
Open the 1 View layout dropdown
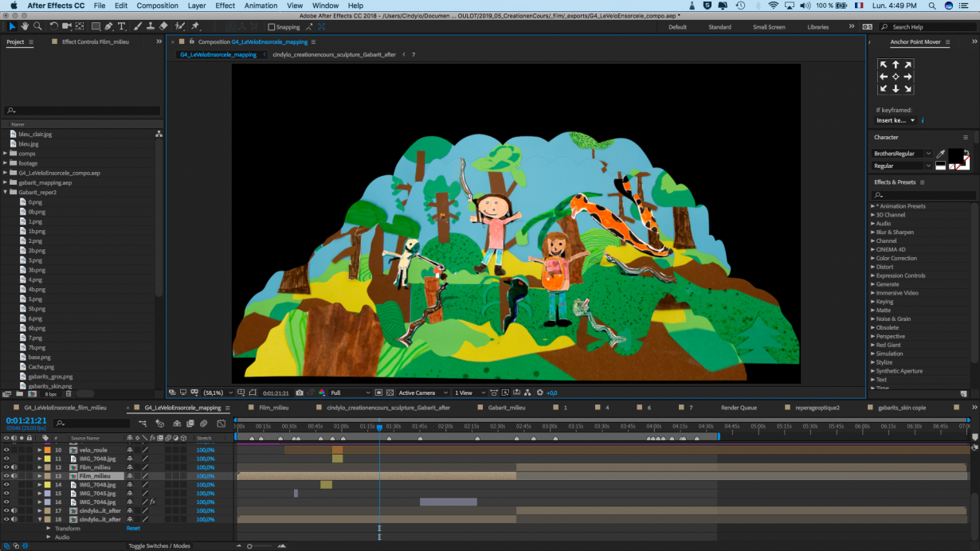coord(468,393)
